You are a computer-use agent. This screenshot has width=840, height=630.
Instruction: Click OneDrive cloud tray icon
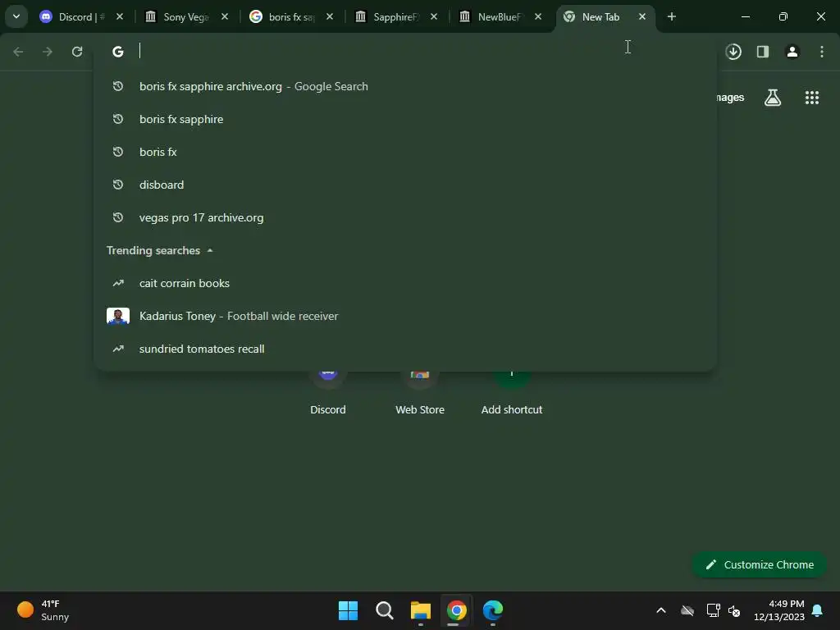pyautogui.click(x=687, y=610)
